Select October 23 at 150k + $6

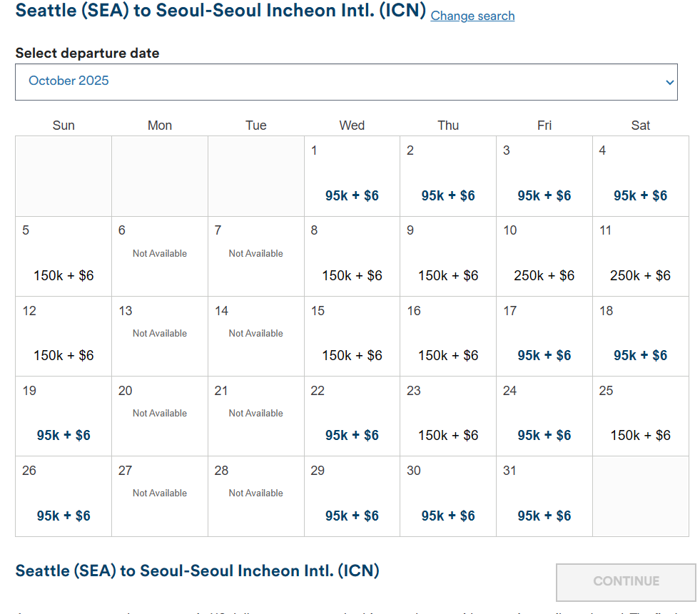[x=448, y=435]
